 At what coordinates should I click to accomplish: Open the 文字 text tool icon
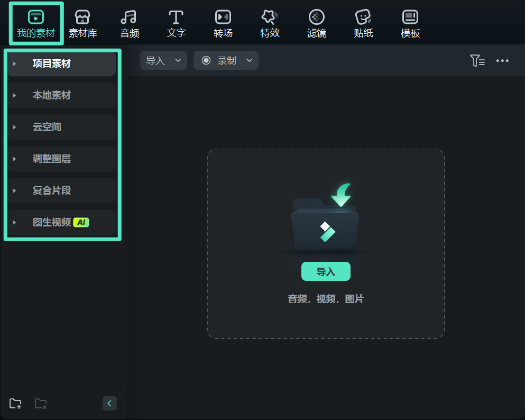[x=176, y=24]
